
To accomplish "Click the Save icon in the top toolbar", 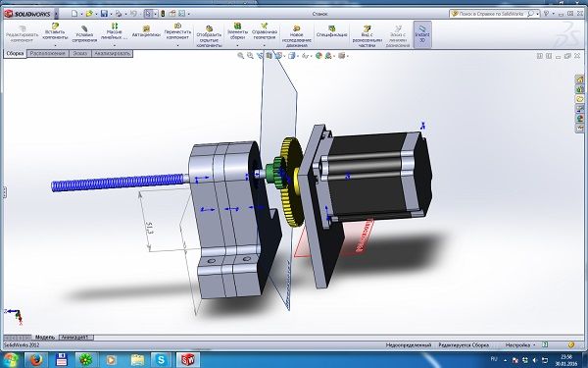I will 104,14.
